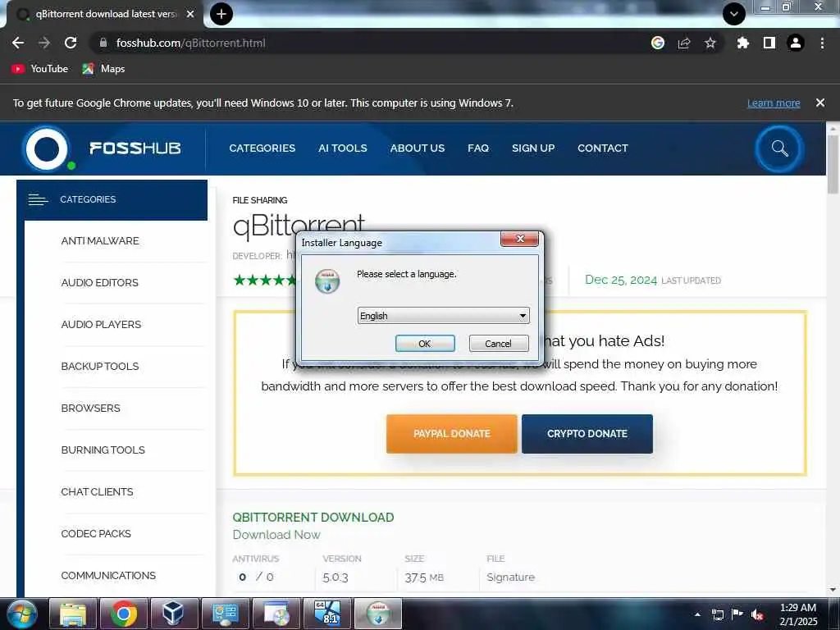
Task: Click the network tray icon
Action: (x=717, y=614)
